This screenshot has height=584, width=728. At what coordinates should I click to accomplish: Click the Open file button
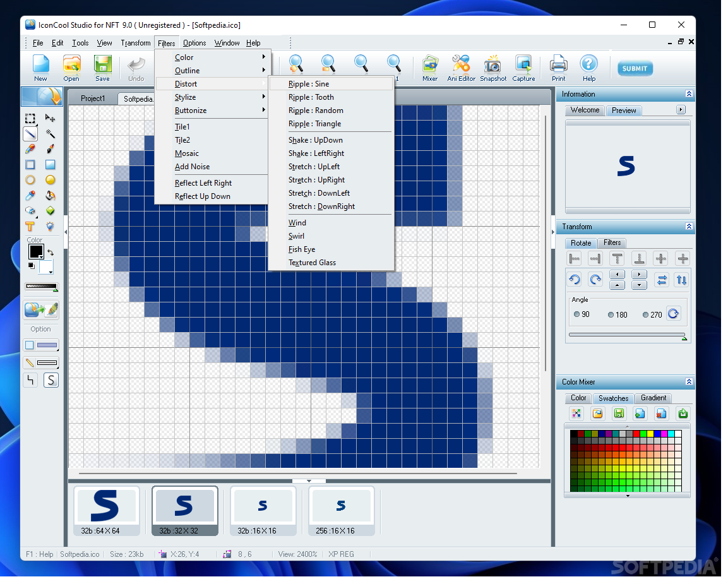72,69
